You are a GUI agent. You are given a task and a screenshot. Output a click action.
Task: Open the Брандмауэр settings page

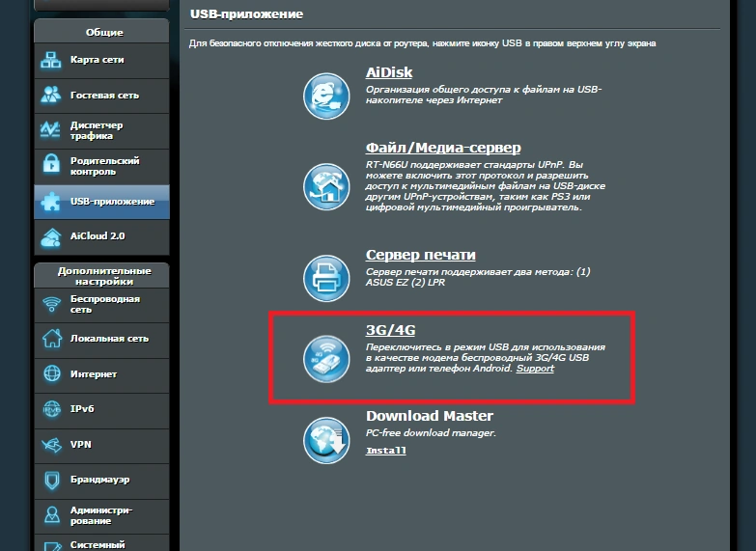pos(101,481)
